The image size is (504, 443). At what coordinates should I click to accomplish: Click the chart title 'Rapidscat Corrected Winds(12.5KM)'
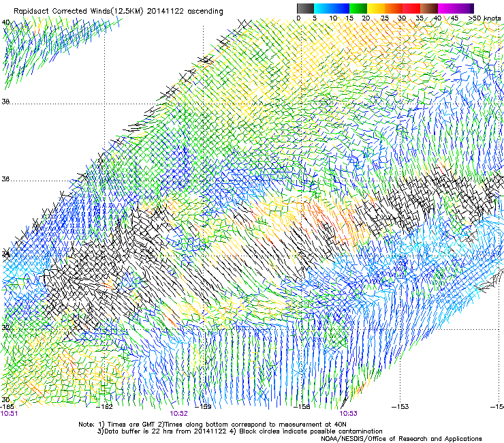78,12
